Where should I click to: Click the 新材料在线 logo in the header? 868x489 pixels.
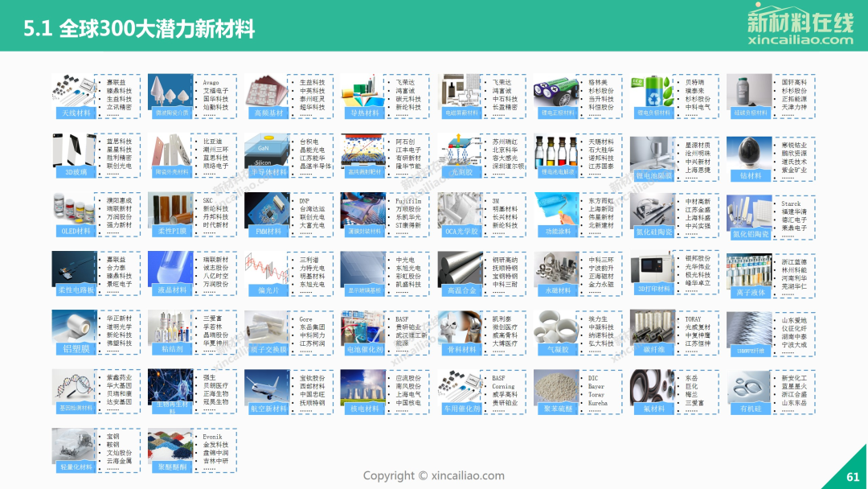click(800, 19)
